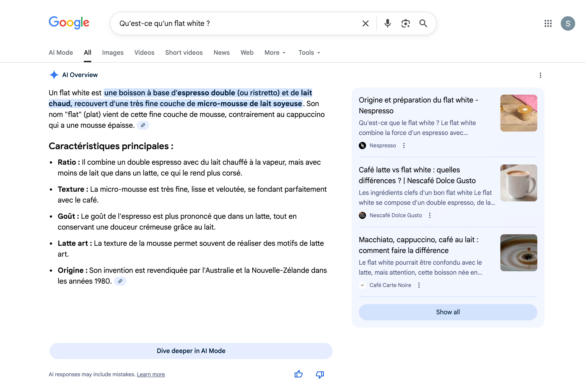The width and height of the screenshot is (586, 392).
Task: Switch to the Images tab
Action: point(112,52)
